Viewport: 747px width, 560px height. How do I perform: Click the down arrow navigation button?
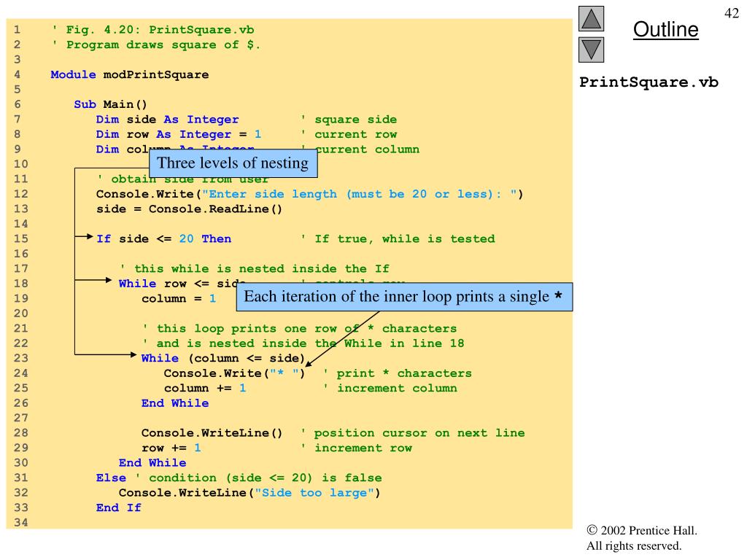(x=591, y=50)
